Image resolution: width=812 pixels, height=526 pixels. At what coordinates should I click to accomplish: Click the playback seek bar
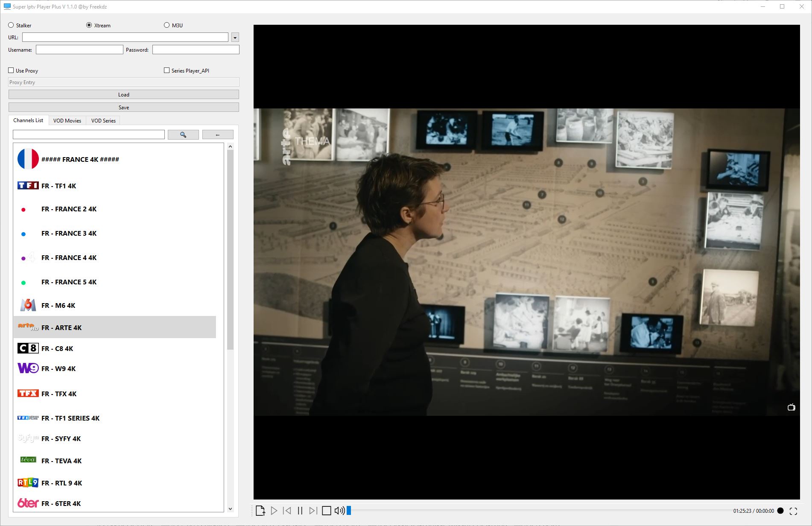(x=540, y=510)
